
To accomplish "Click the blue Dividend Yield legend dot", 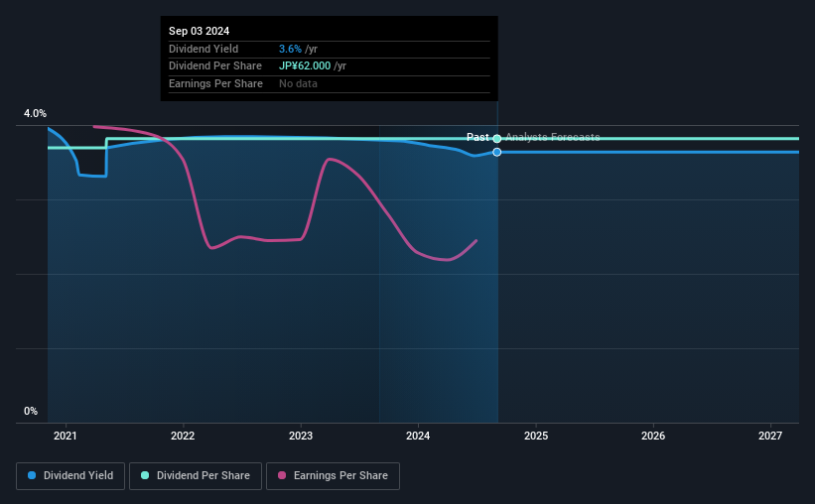I will point(32,475).
